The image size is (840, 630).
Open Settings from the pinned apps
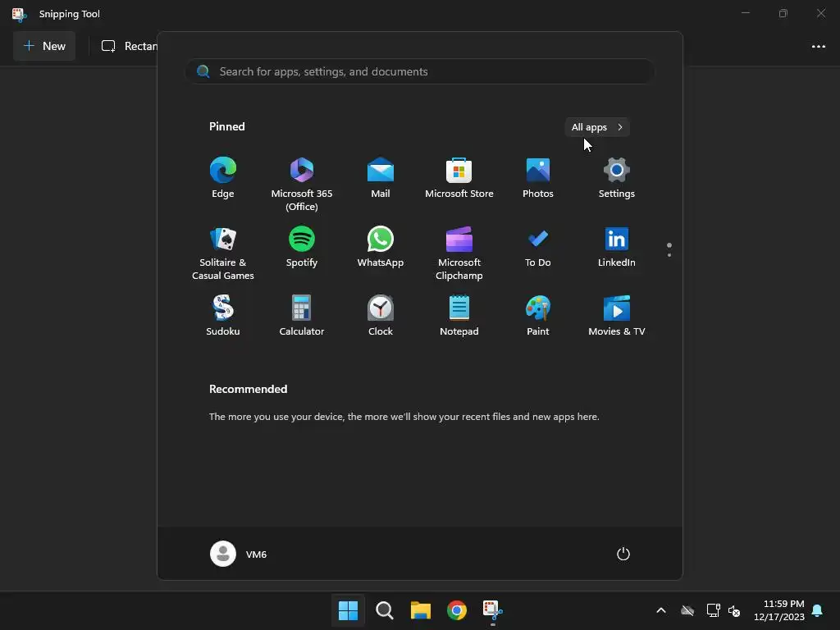(617, 178)
